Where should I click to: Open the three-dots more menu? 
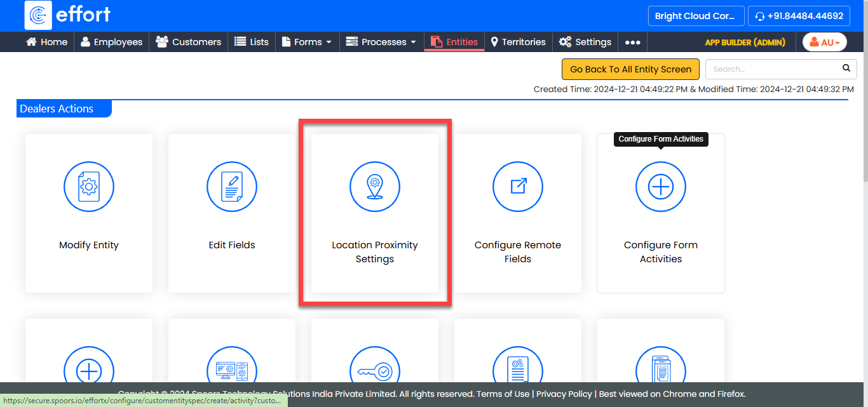632,42
